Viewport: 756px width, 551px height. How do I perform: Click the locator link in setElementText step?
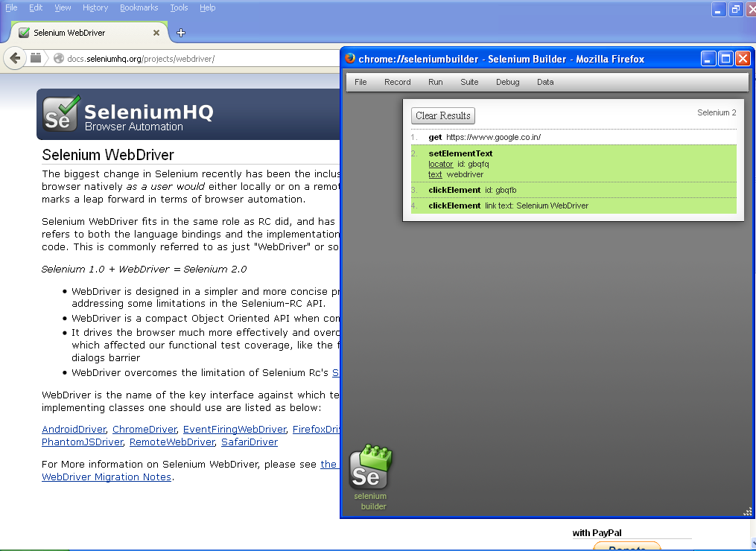(x=441, y=164)
